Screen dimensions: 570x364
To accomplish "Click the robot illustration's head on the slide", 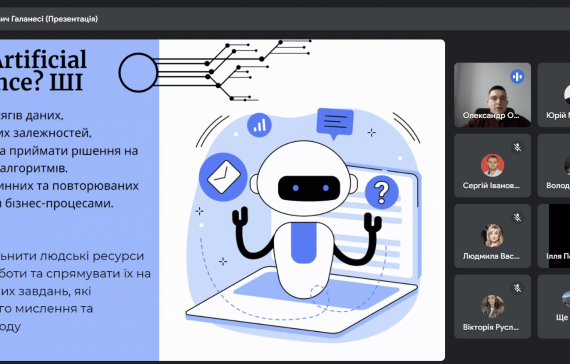I will 304,178.
